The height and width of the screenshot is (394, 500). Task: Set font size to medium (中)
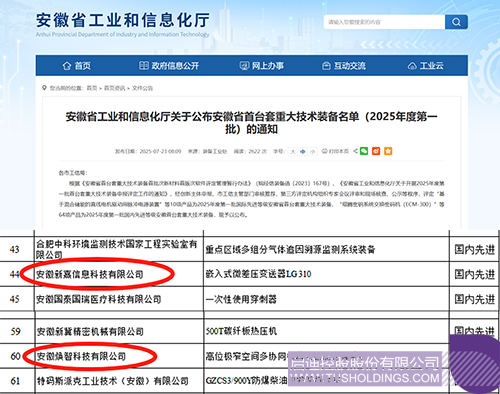(303, 151)
